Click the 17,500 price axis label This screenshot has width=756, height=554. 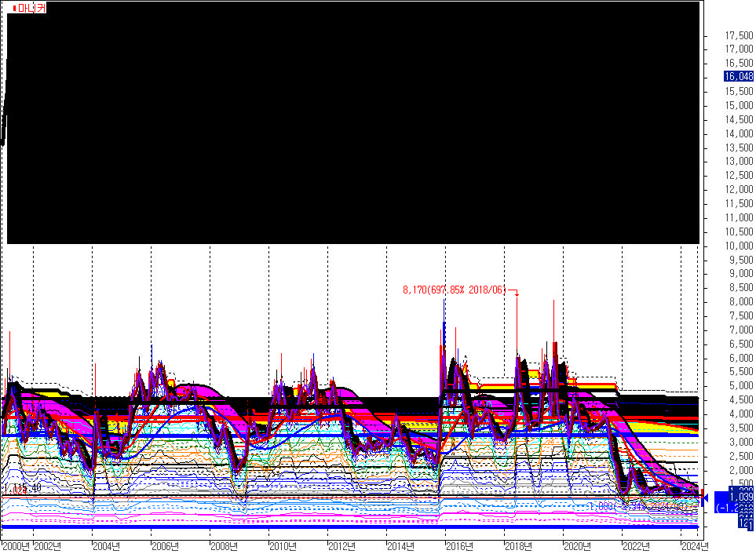click(x=740, y=35)
